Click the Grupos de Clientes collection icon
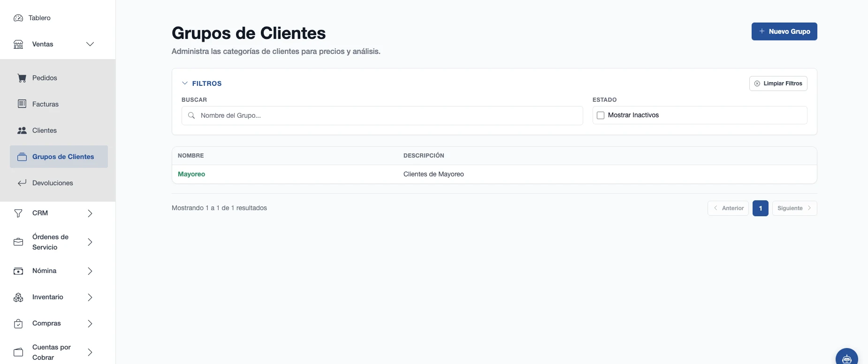This screenshot has width=868, height=364. (x=22, y=157)
